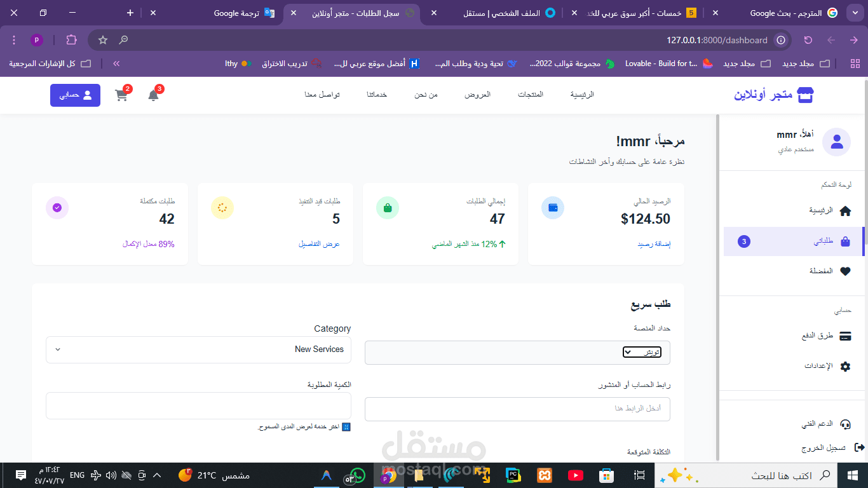Click the mmr user avatar in the sidebar
Screen dimensions: 868x488
click(836, 142)
